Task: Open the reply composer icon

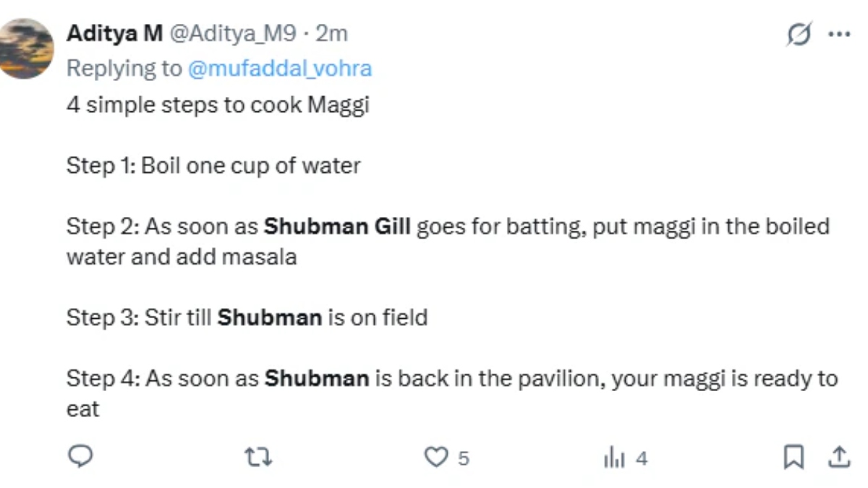Action: (82, 457)
